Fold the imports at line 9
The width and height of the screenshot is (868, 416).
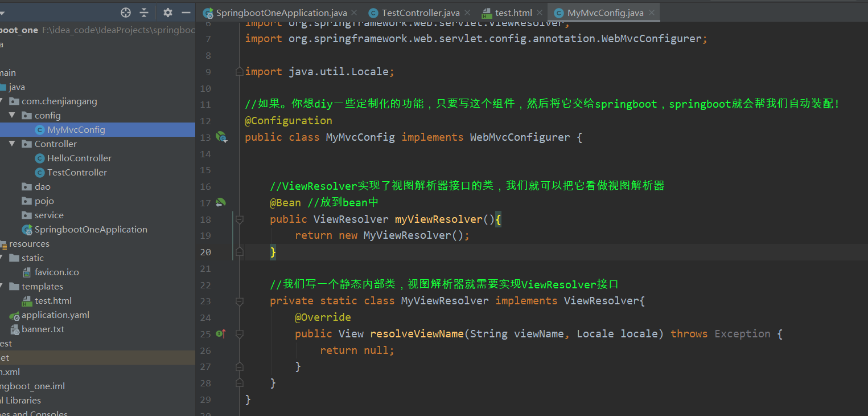tap(240, 72)
